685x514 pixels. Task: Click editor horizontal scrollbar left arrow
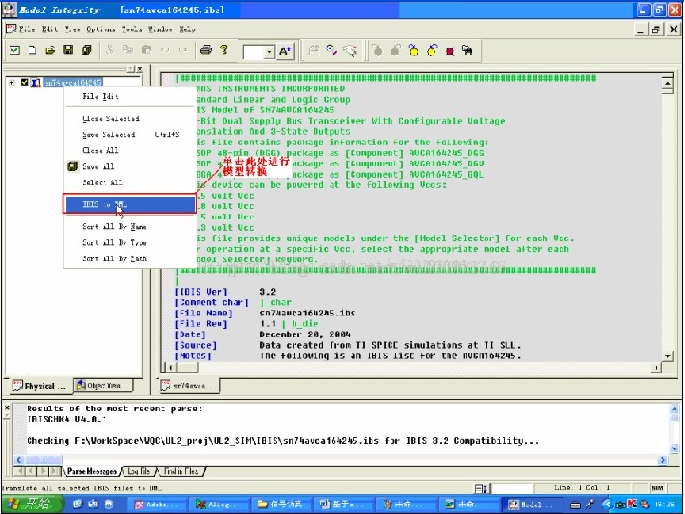(x=170, y=367)
